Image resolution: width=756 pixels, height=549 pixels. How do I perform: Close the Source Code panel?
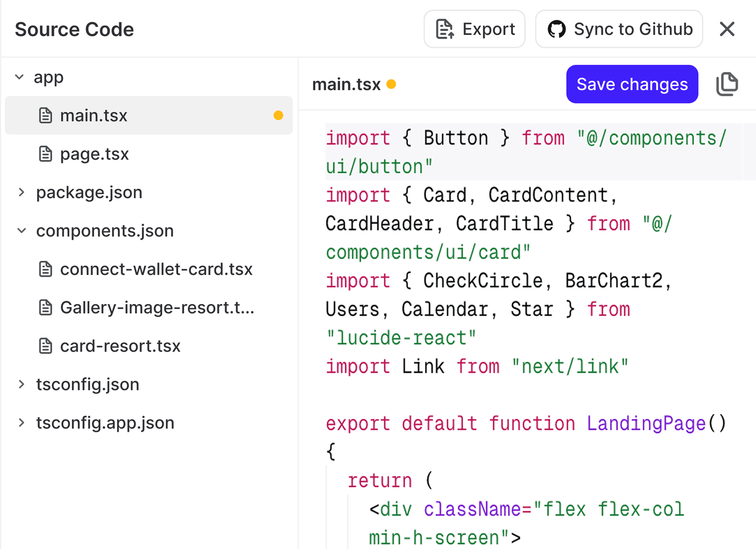[x=727, y=29]
